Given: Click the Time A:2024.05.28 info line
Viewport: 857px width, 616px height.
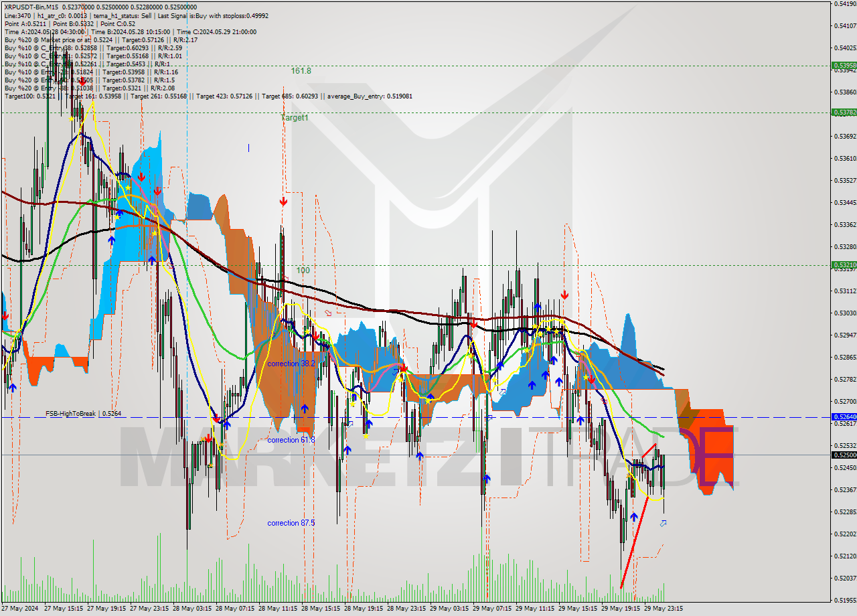Looking at the screenshot, I should pyautogui.click(x=130, y=31).
